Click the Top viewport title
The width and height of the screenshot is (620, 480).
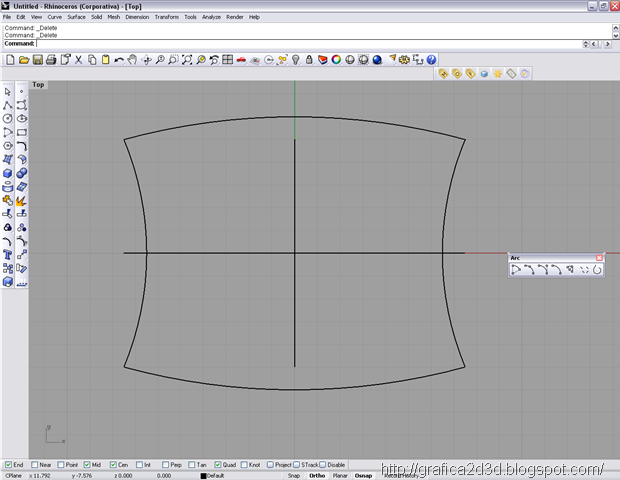click(x=38, y=85)
